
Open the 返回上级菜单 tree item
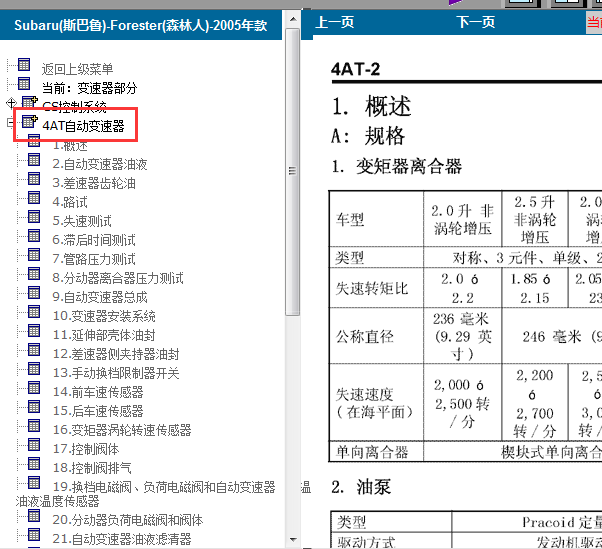[x=77, y=69]
